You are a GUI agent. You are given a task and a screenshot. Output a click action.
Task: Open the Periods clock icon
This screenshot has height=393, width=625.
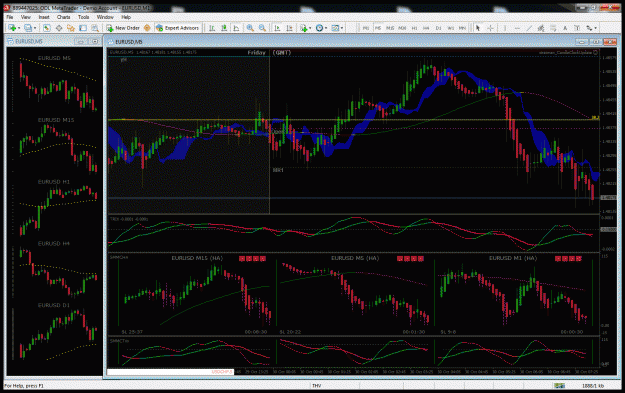(319, 28)
